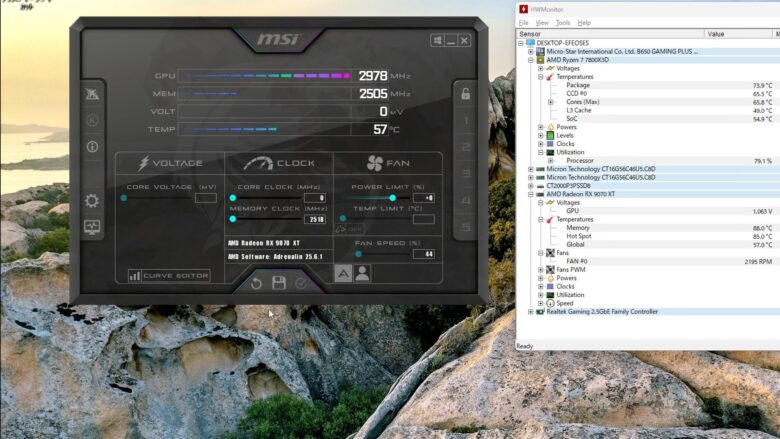Click the Core Clock value field

click(x=314, y=198)
